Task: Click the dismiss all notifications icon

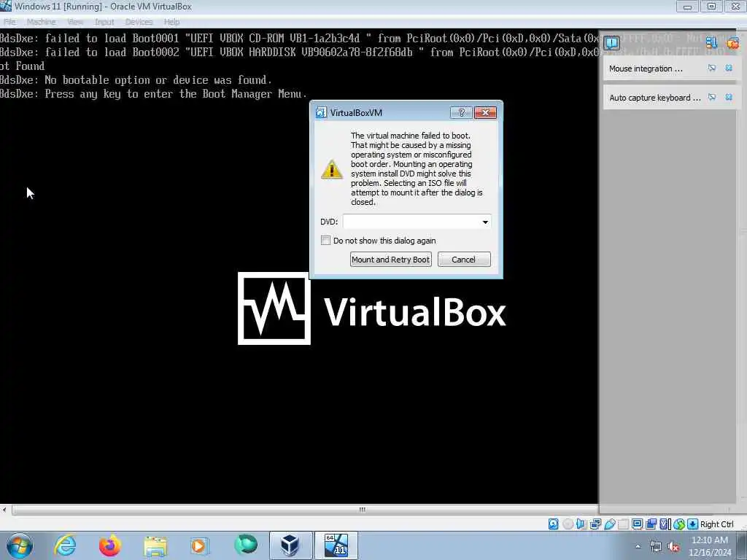Action: click(732, 43)
